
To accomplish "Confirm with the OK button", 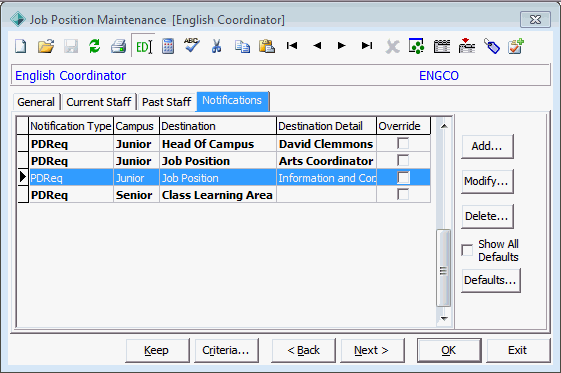I will (x=449, y=350).
